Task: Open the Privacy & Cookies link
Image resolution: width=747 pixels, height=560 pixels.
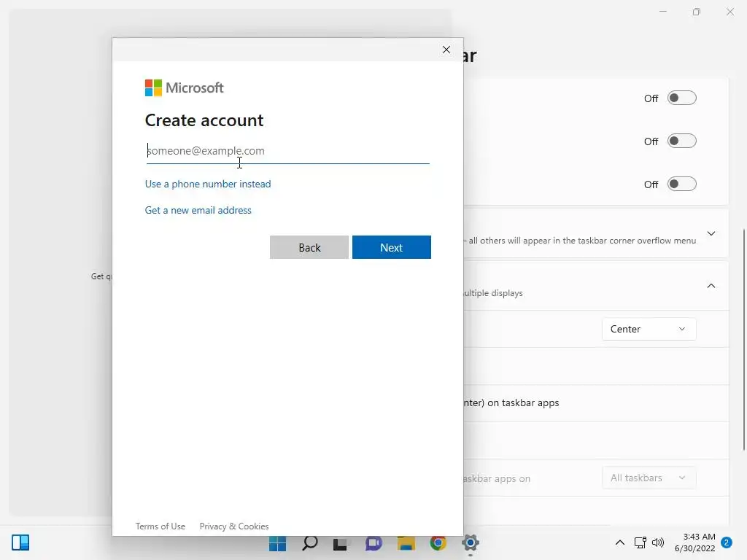Action: coord(234,526)
